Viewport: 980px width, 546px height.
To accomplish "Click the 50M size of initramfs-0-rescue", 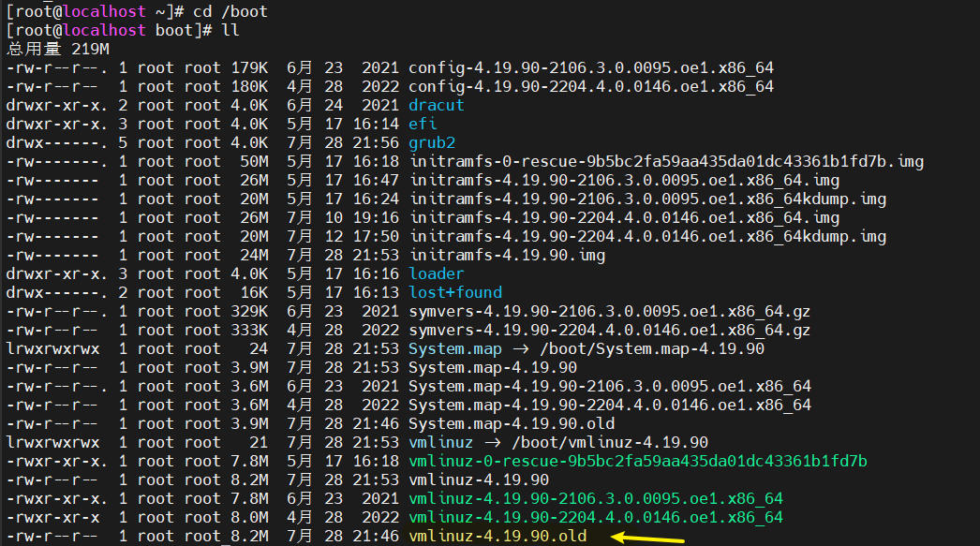I will pyautogui.click(x=254, y=162).
